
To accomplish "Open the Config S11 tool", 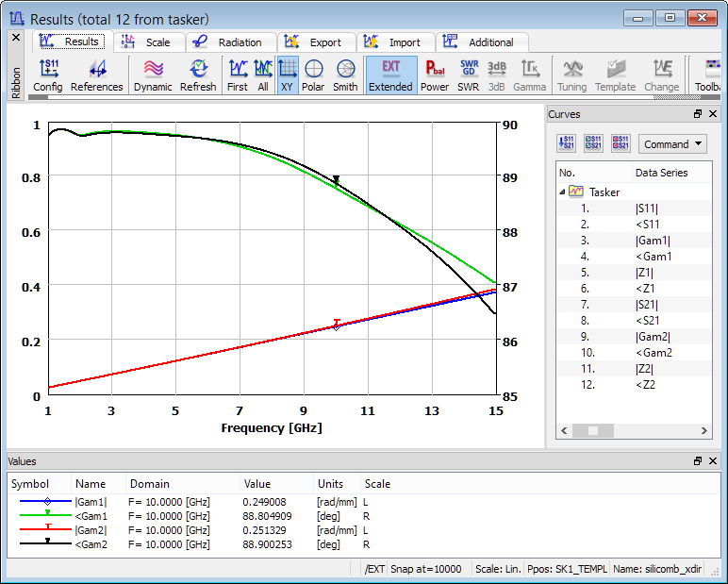I will pos(47,75).
